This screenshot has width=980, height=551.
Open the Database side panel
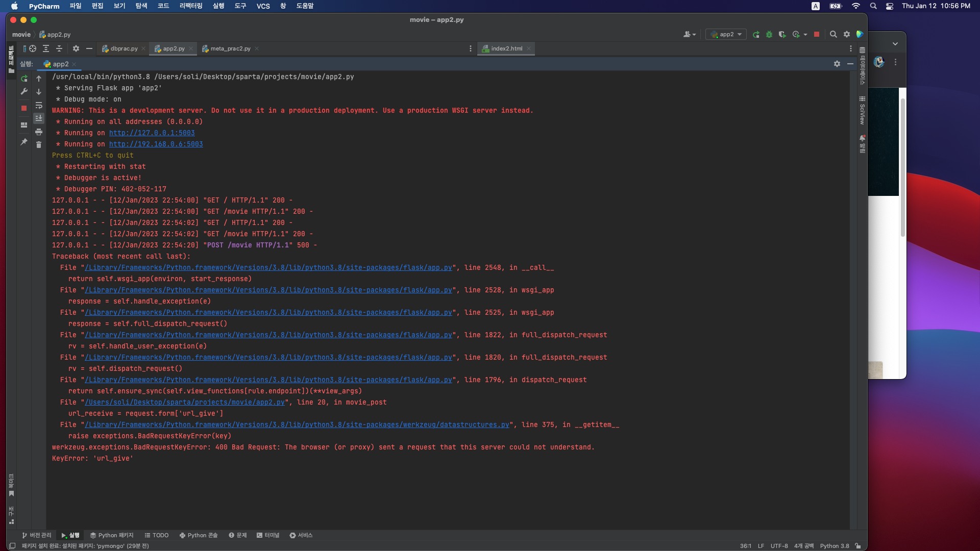862,66
